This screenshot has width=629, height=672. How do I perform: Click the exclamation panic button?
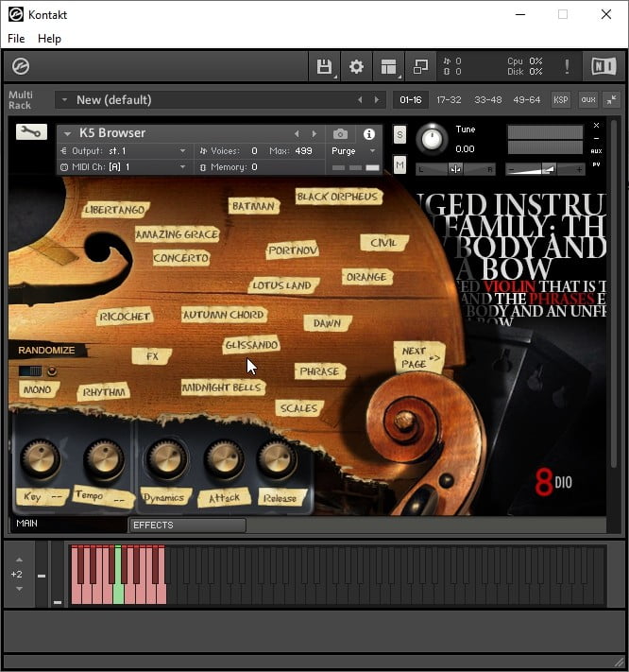pos(568,66)
